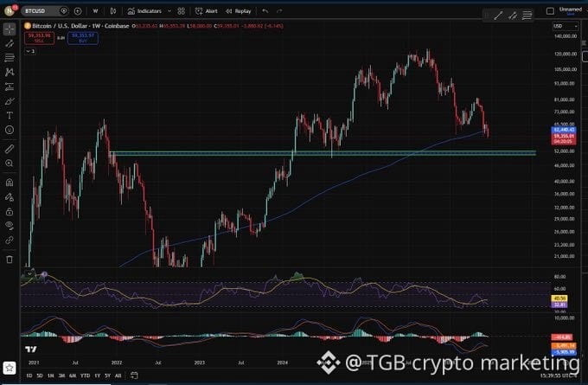Pick the multi-line tool in floating toolbar

(527, 16)
